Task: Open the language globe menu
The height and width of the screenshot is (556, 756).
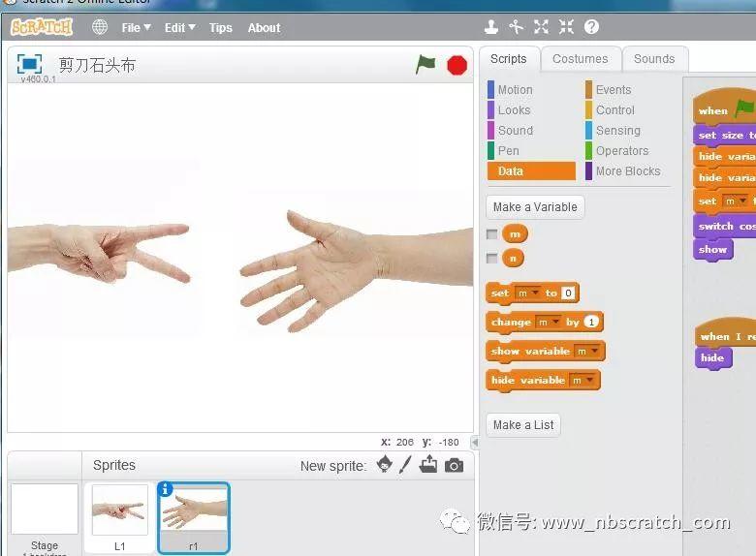Action: click(100, 27)
